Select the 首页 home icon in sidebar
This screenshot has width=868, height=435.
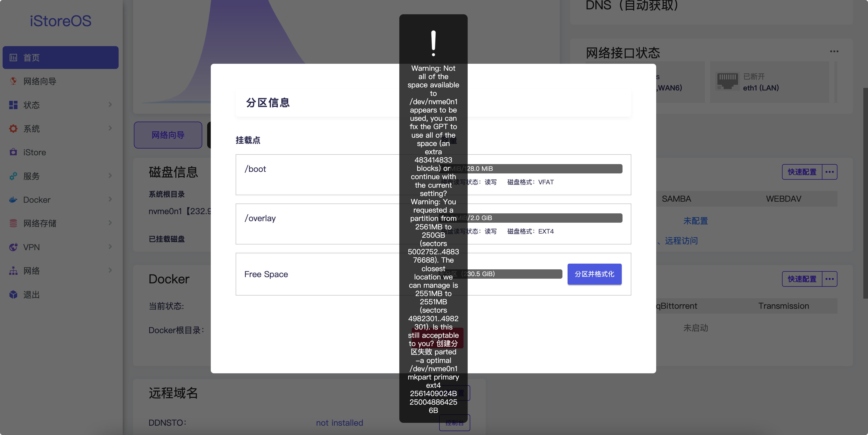click(x=13, y=57)
